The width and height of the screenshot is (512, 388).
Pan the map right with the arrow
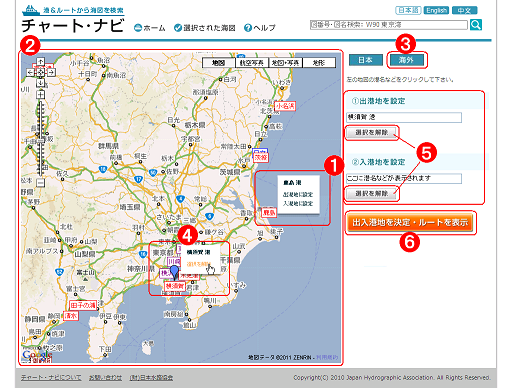51,72
